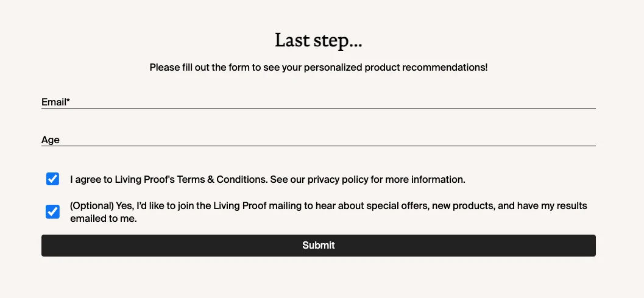Click the "Email*" field label

tap(54, 102)
